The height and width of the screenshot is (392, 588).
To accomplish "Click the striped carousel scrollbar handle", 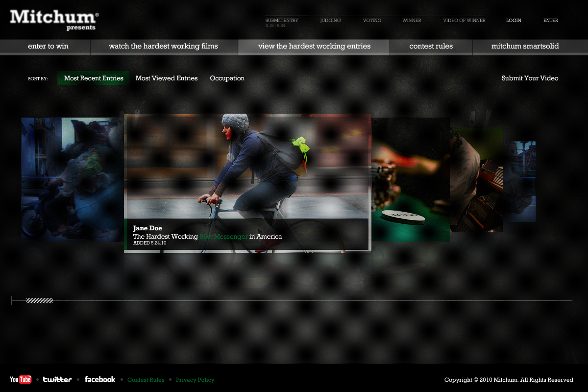I will pyautogui.click(x=40, y=301).
